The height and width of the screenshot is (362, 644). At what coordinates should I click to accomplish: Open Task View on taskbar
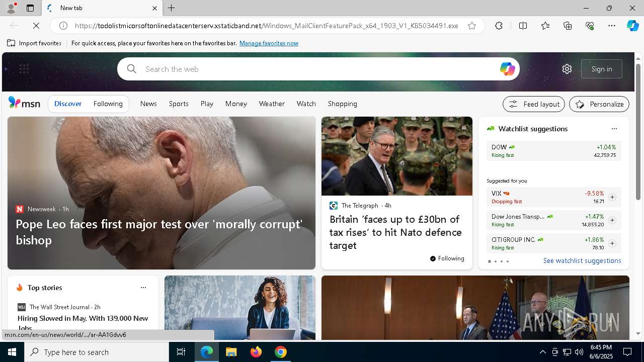181,352
